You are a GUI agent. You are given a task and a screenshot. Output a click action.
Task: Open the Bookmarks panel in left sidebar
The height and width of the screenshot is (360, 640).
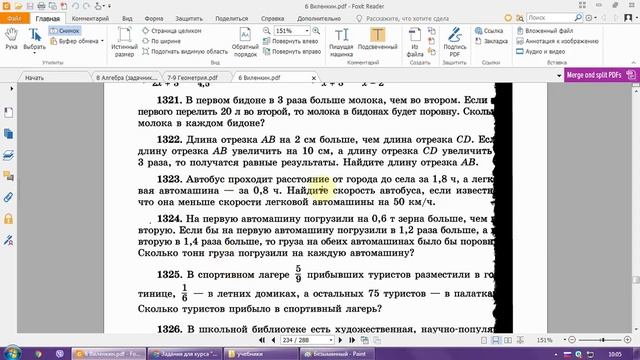click(x=9, y=113)
